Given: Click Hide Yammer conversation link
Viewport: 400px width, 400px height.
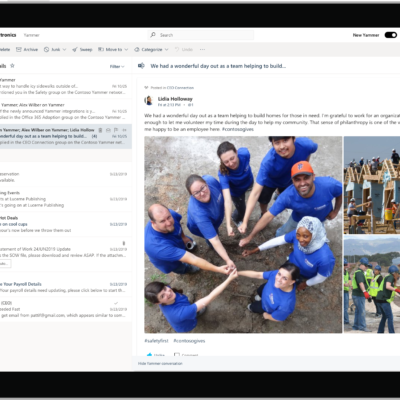Looking at the screenshot, I should point(160,363).
